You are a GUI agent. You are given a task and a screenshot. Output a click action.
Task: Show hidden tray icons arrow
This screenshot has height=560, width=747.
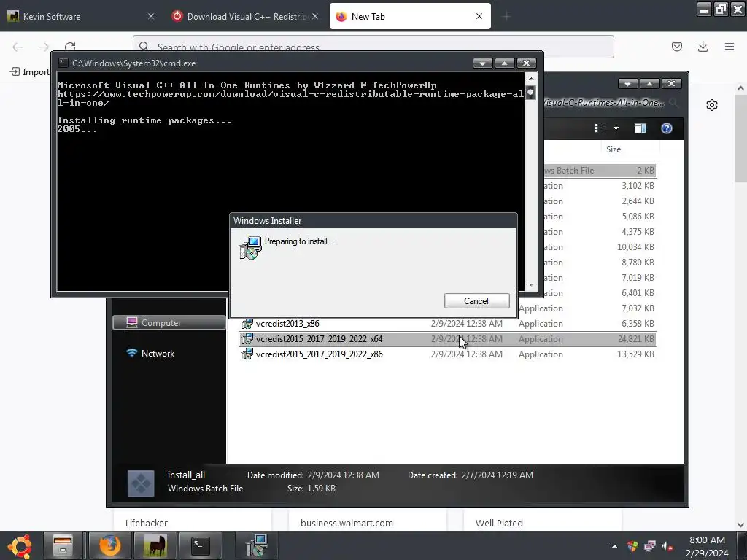coord(614,547)
